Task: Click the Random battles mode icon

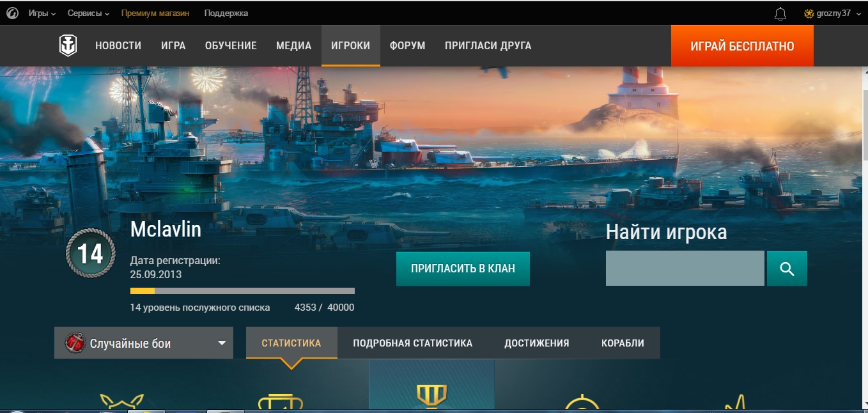Action: tap(75, 343)
